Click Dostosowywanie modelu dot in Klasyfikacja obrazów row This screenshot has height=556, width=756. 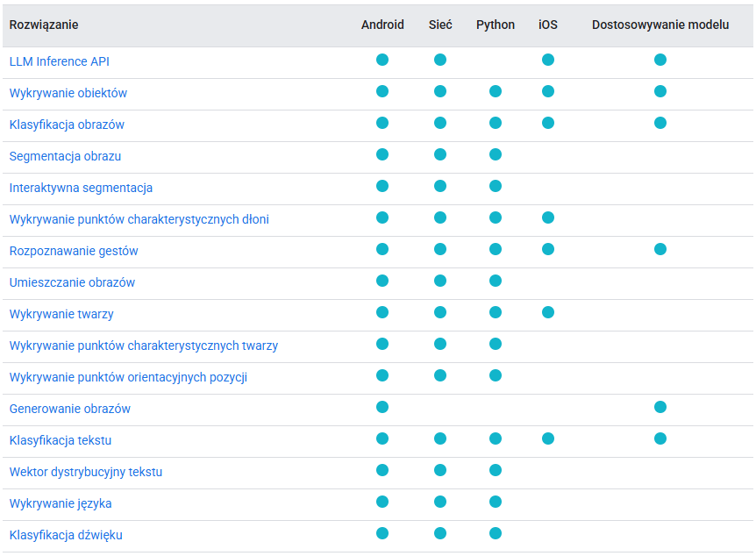pos(660,123)
